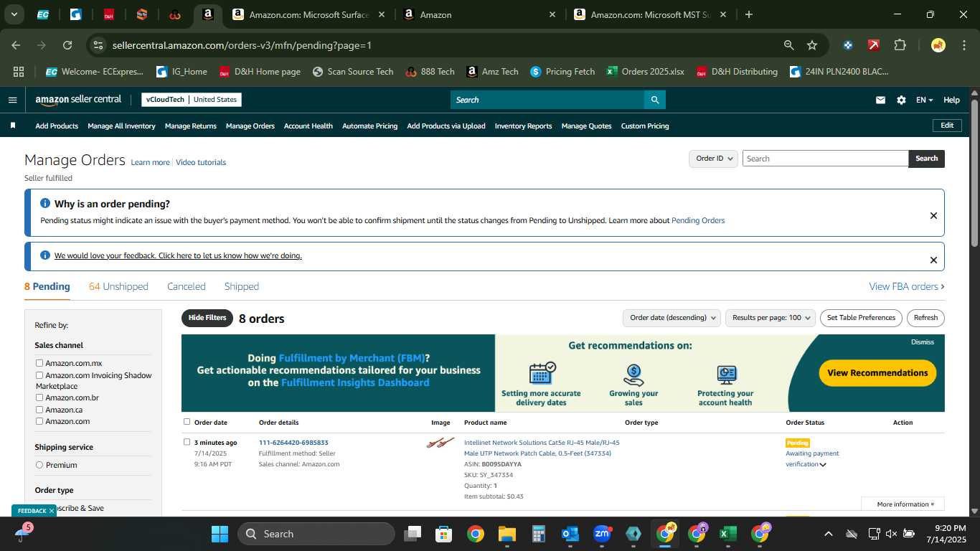
Task: Open the Chrome tab search dropdown arrow
Action: click(14, 14)
